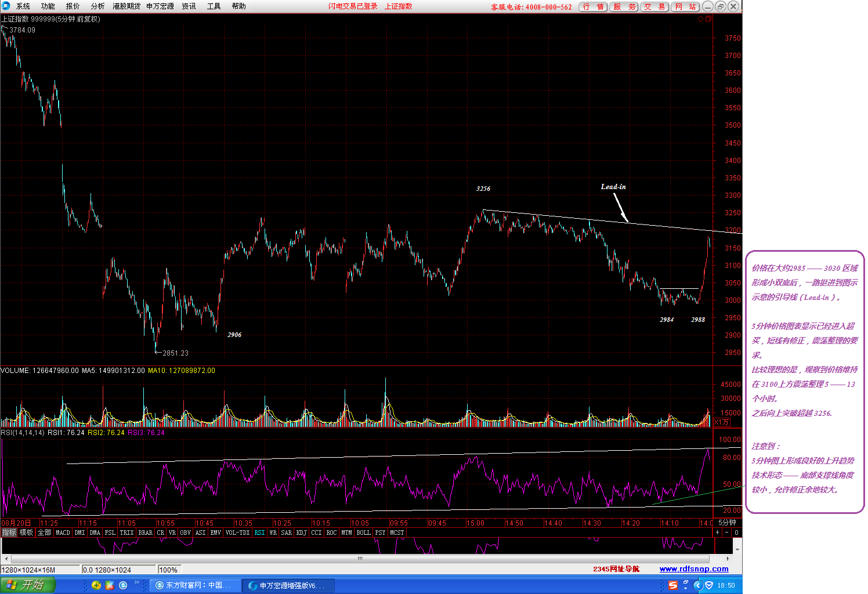The width and height of the screenshot is (868, 594).
Task: Expand quick launch overflow chevron
Action: (x=137, y=583)
